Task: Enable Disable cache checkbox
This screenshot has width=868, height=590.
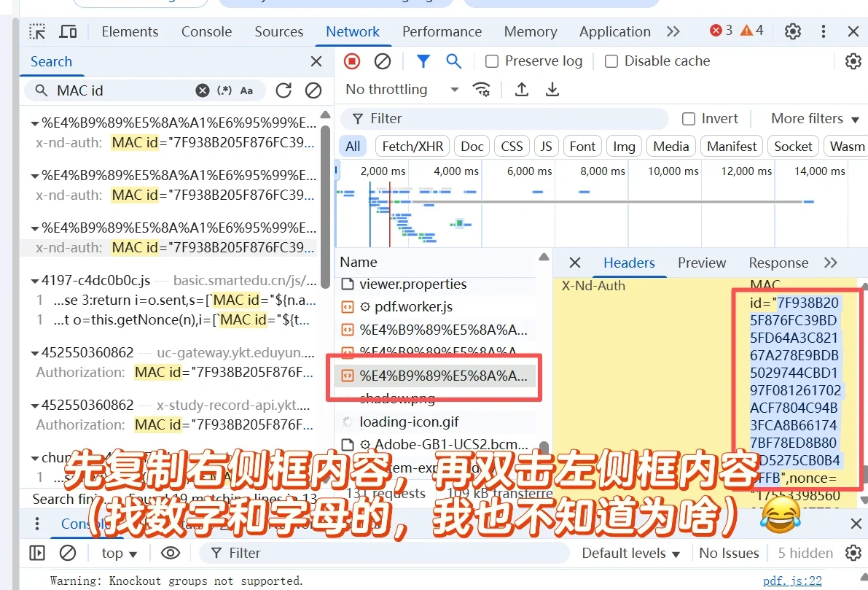Action: click(x=611, y=61)
